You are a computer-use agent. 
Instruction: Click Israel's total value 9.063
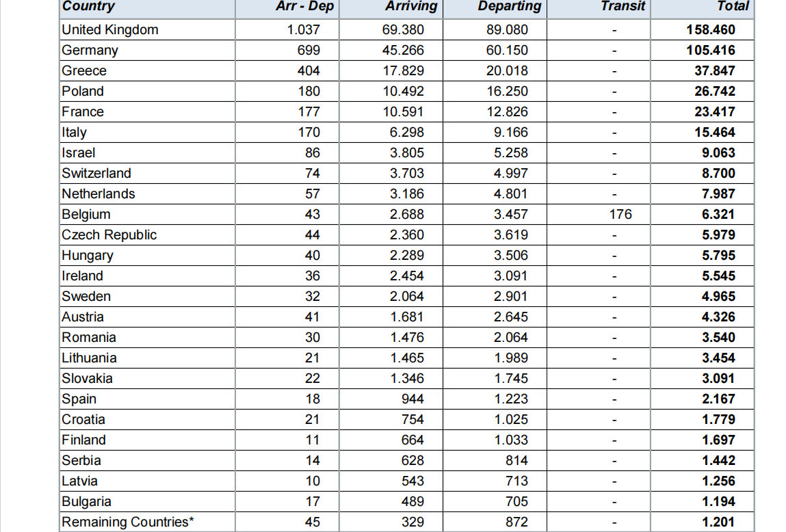[x=718, y=153]
